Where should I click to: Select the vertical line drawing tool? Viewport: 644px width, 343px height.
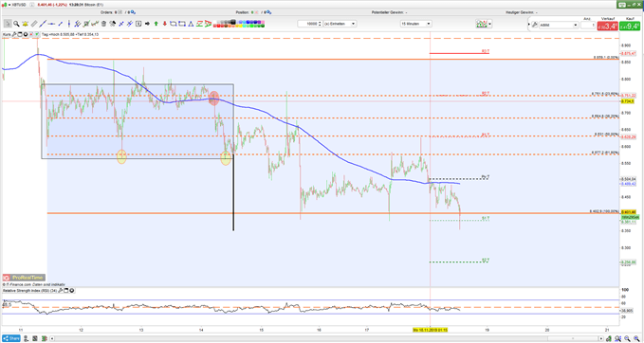pyautogui.click(x=69, y=24)
